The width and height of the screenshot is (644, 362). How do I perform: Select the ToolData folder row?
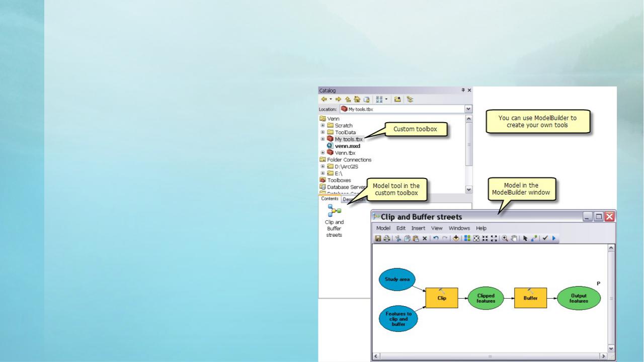342,132
